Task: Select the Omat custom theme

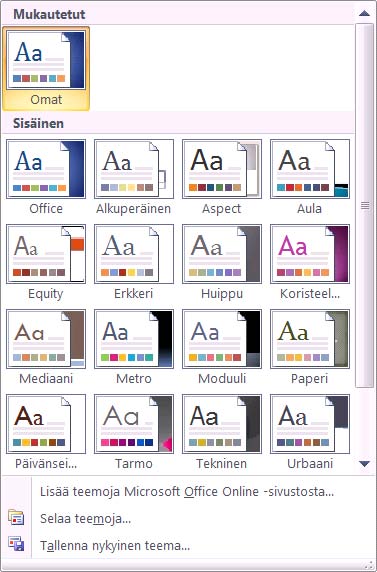Action: 46,68
